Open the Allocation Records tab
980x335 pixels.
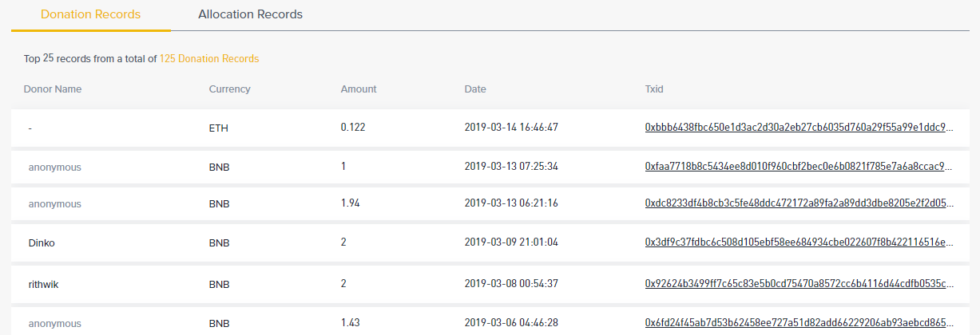click(250, 14)
